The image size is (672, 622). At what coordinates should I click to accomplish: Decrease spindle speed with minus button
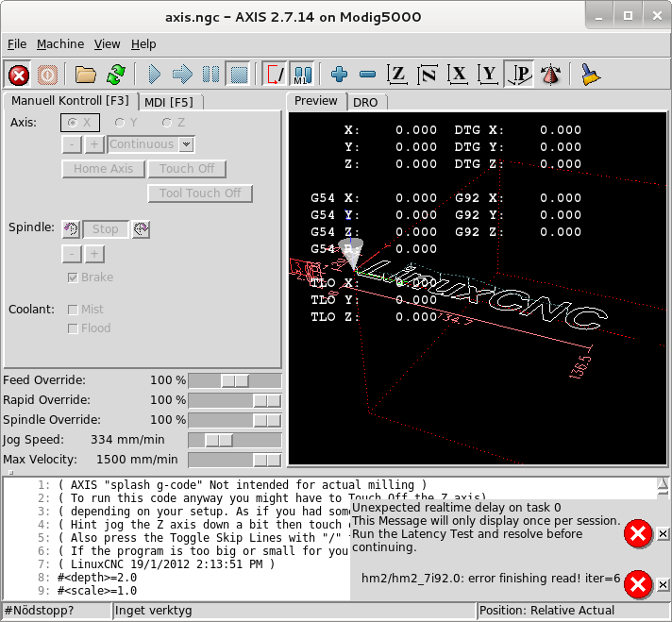[72, 254]
